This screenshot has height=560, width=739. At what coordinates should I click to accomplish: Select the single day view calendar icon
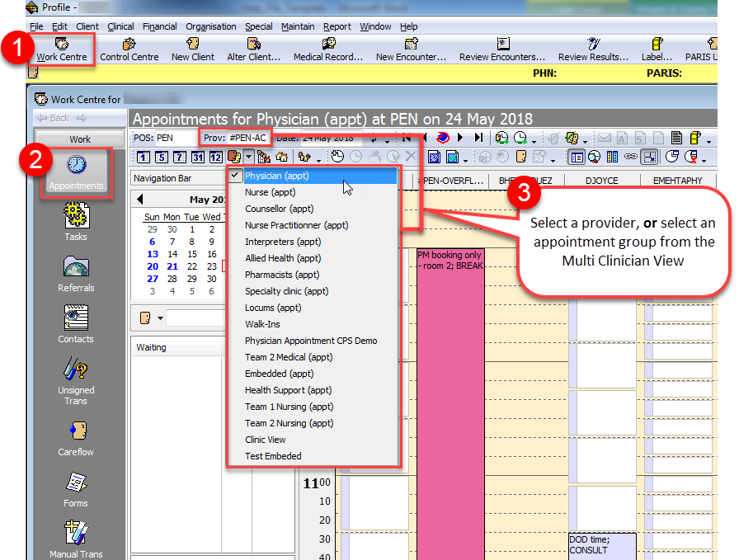142,157
